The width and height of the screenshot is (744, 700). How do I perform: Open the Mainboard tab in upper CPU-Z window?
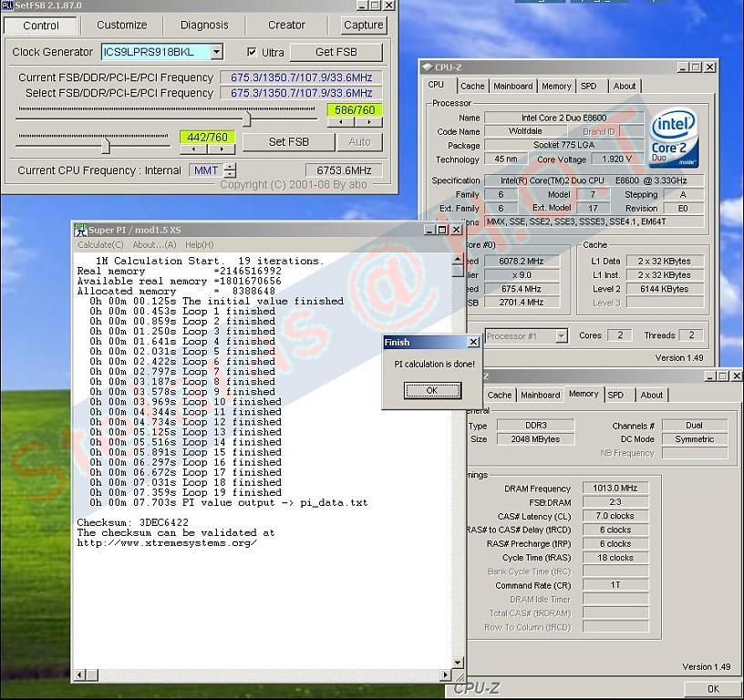pyautogui.click(x=513, y=87)
